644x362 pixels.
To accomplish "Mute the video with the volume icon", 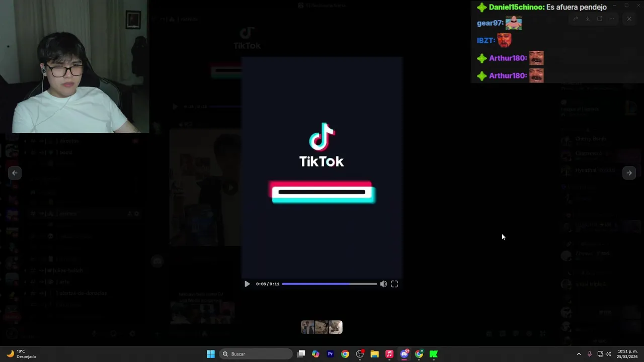I will [x=383, y=284].
